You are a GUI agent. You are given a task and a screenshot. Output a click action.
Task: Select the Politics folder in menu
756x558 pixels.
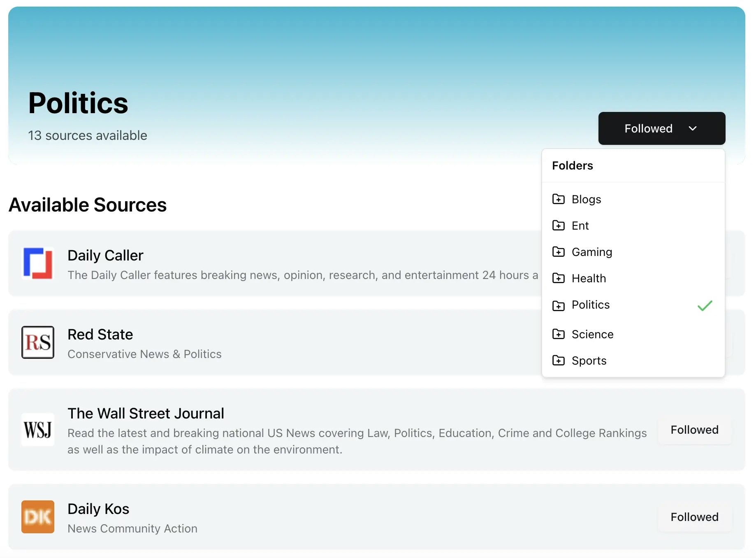[633, 305]
